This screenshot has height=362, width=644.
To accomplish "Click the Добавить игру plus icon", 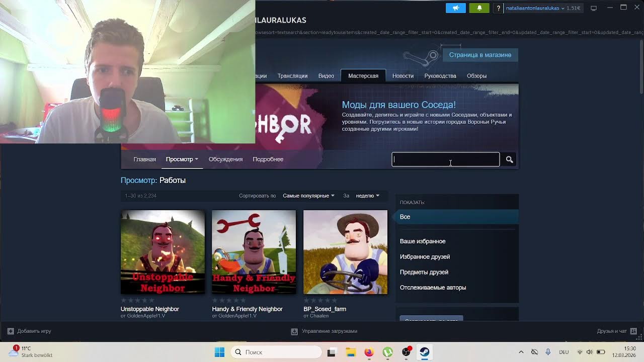I will click(11, 331).
